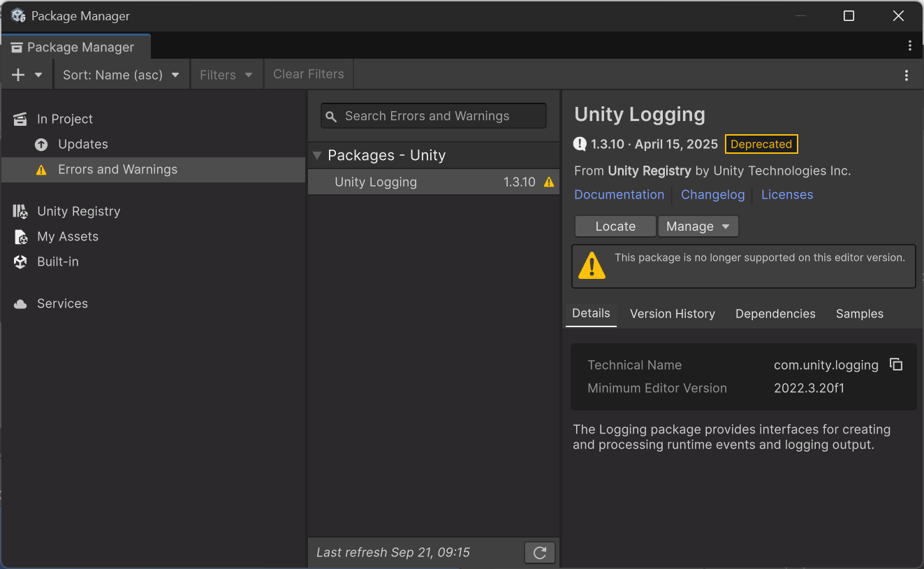Switch to the Version History tab

tap(673, 314)
